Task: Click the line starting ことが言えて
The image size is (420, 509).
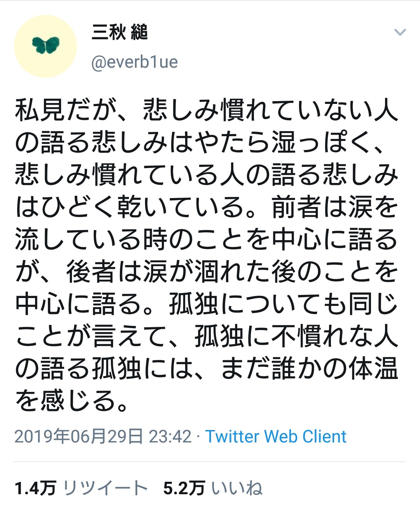Action: pyautogui.click(x=206, y=336)
